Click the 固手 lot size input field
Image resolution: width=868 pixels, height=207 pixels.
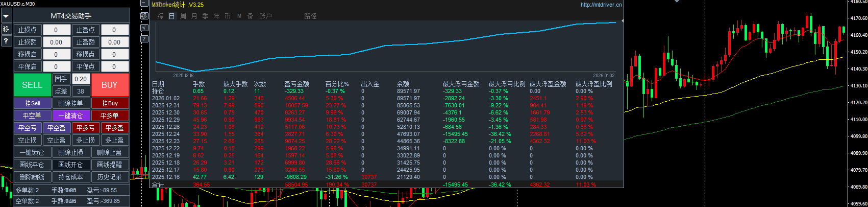[x=81, y=79]
